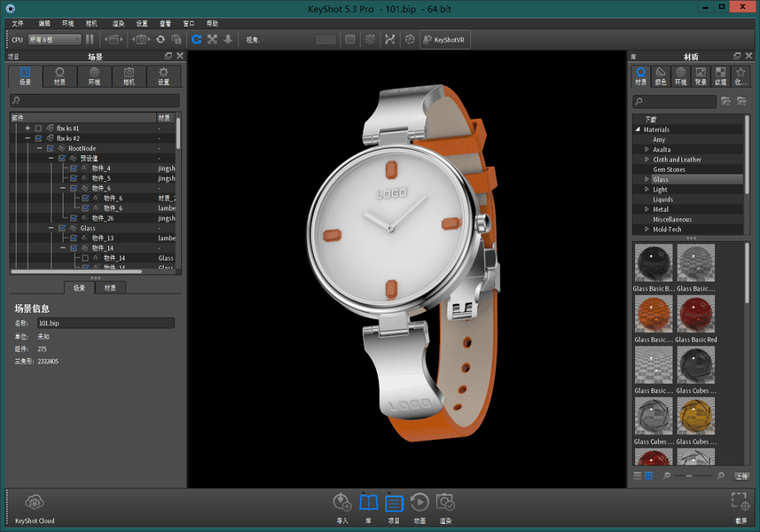
Task: Open KeyShot Cloud from the bottom bar
Action: point(35,504)
